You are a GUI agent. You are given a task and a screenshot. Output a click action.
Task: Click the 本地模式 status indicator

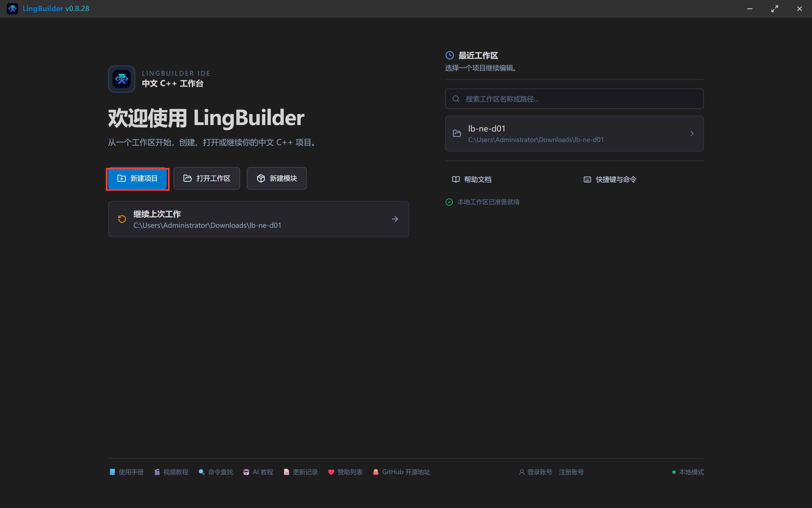coord(688,472)
